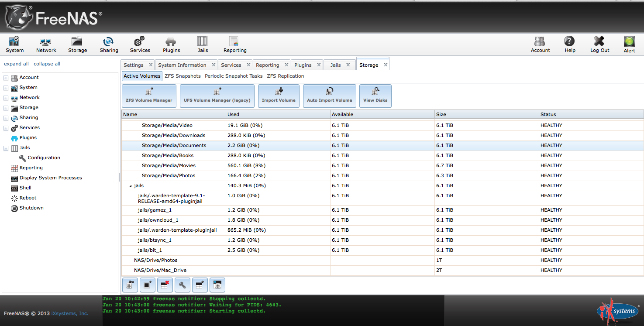This screenshot has height=326, width=644.
Task: Open the iXsystems, Inc. footer link
Action: (70, 313)
